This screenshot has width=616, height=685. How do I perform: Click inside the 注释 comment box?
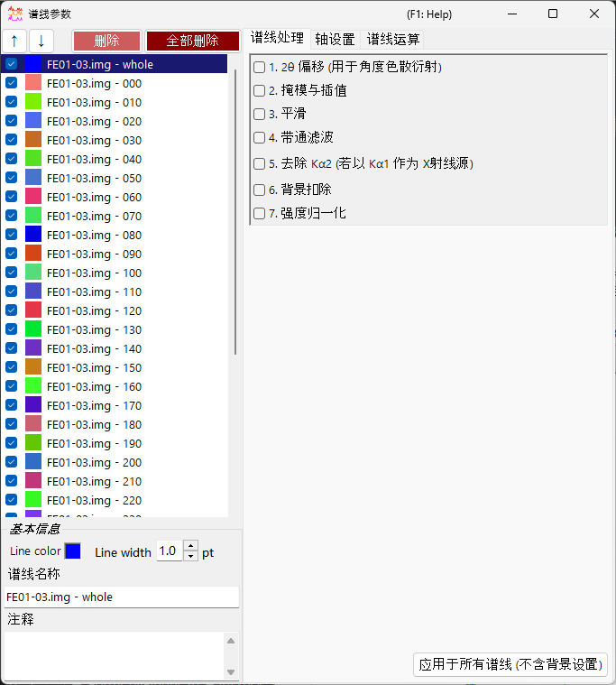[x=115, y=656]
